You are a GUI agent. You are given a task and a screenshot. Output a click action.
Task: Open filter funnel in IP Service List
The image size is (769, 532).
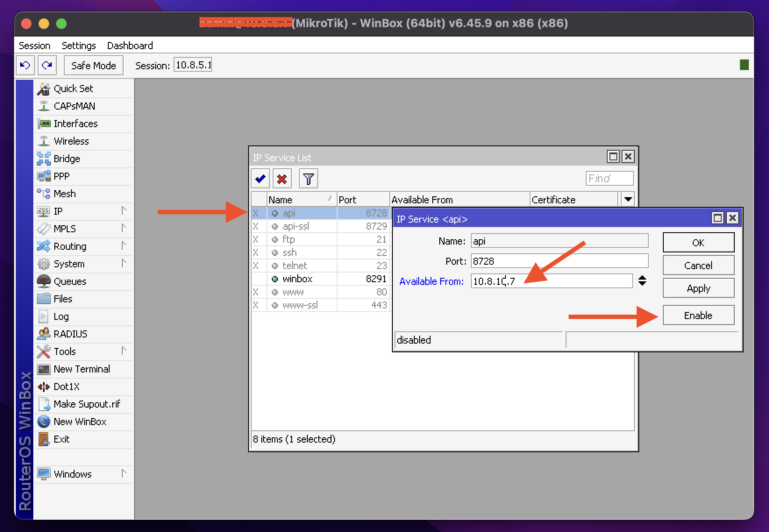click(309, 179)
